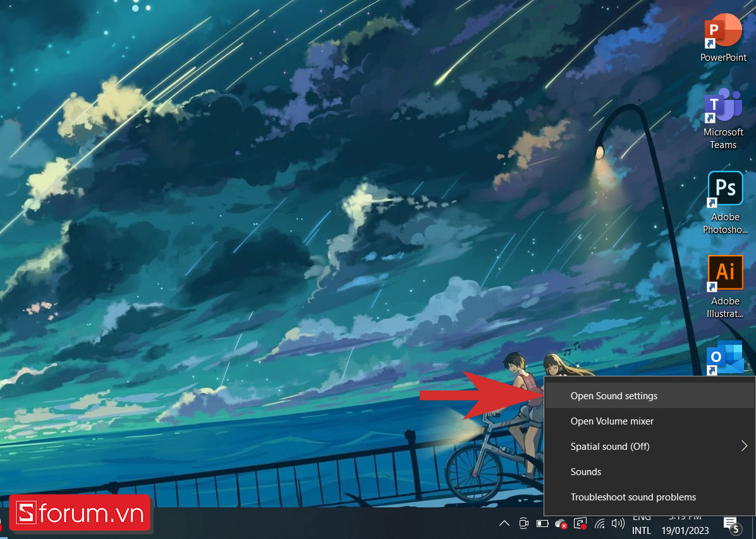Click the ENG INTL language indicator
Screen dimensions: 756x539
coord(641,525)
